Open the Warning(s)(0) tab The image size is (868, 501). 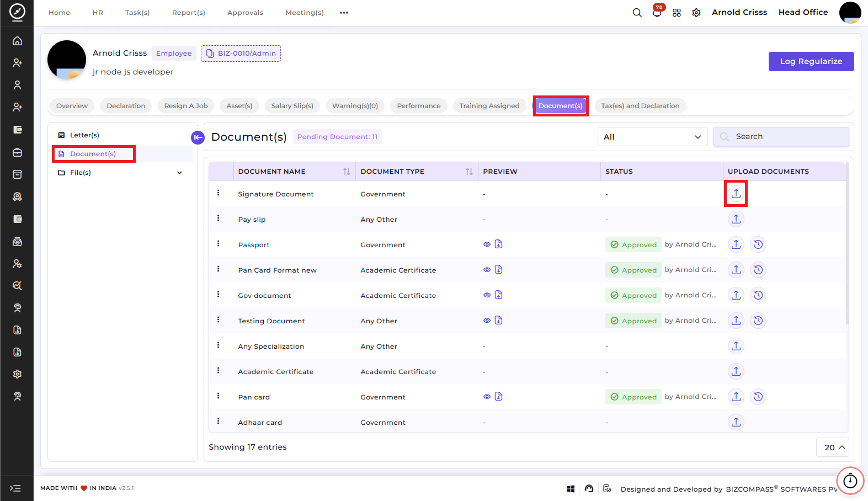[x=355, y=106]
